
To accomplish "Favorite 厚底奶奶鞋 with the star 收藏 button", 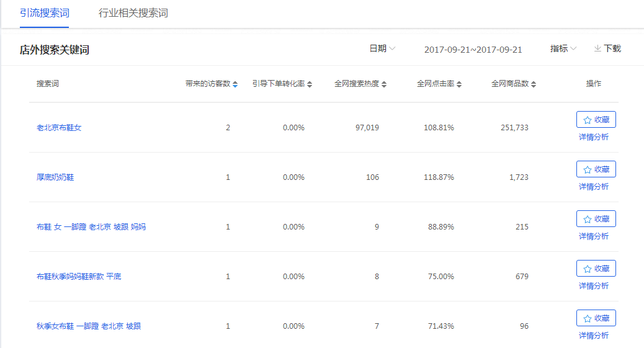I will [x=596, y=169].
